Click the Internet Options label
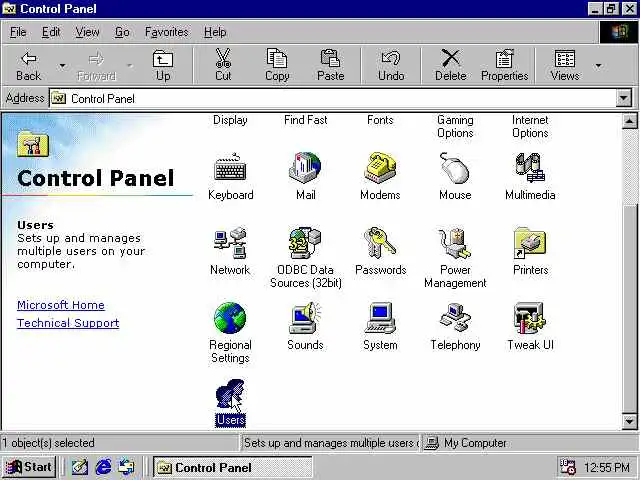The width and height of the screenshot is (640, 480). (x=530, y=127)
